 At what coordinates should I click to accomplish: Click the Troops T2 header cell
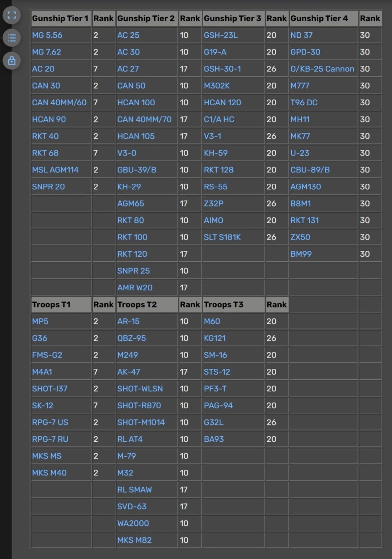click(137, 305)
